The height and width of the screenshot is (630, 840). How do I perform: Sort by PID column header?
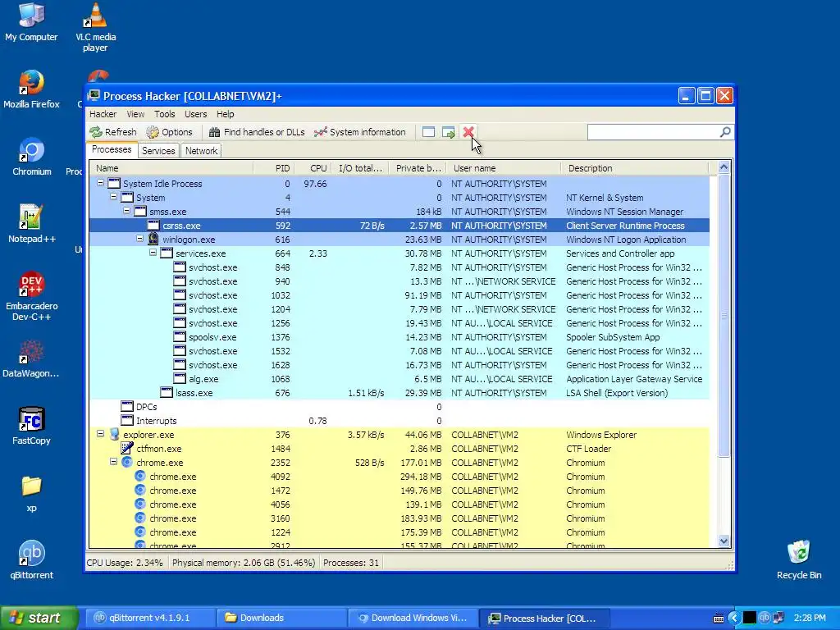click(x=274, y=168)
